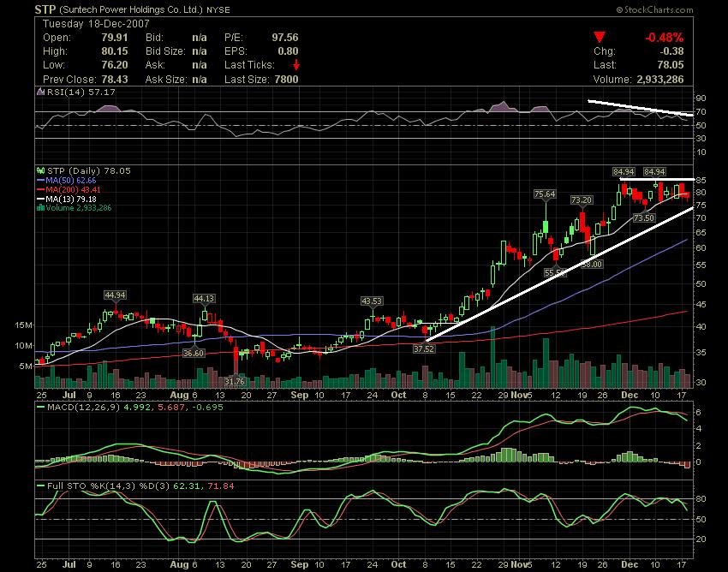Click the Low value 76.20
The image size is (728, 572).
point(114,65)
